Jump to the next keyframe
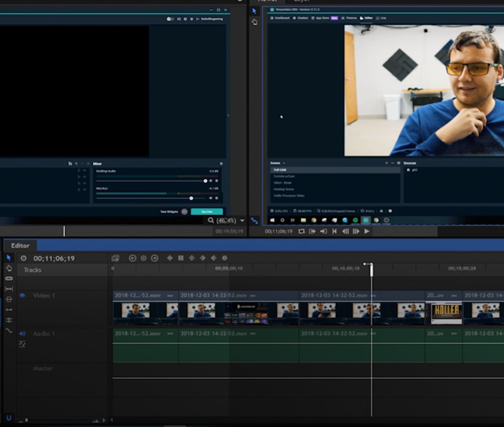 [x=155, y=258]
